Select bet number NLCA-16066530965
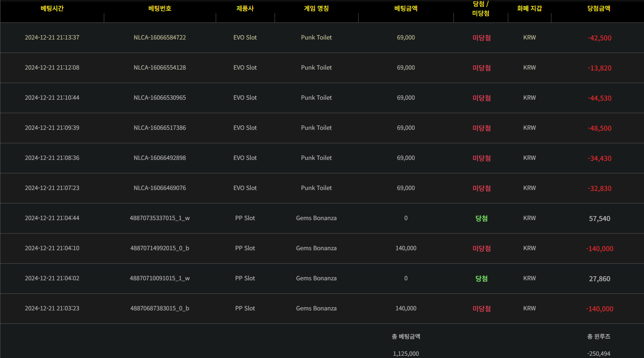 click(160, 98)
